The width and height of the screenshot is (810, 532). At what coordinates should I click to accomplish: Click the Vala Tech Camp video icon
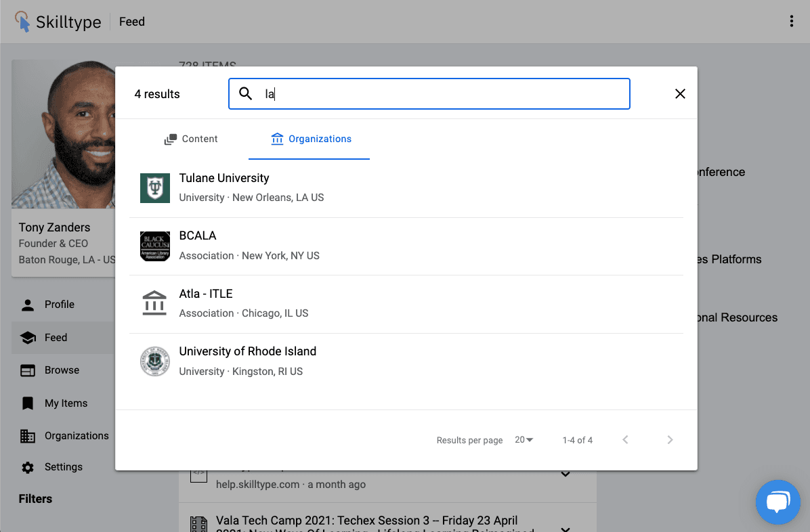[x=198, y=524]
